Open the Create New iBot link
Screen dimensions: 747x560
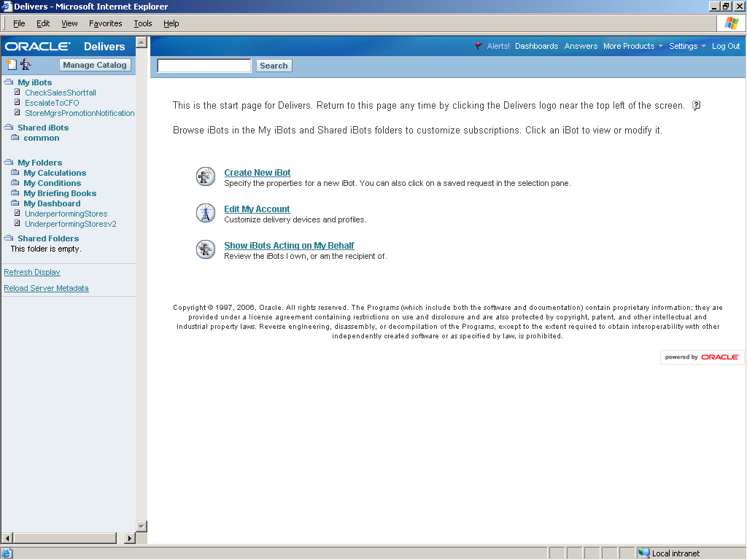[x=258, y=172]
